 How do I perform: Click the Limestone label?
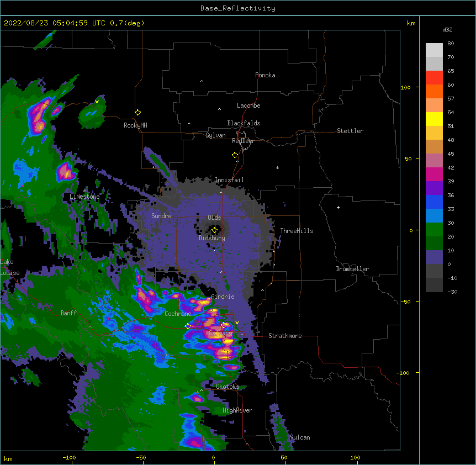coord(84,197)
